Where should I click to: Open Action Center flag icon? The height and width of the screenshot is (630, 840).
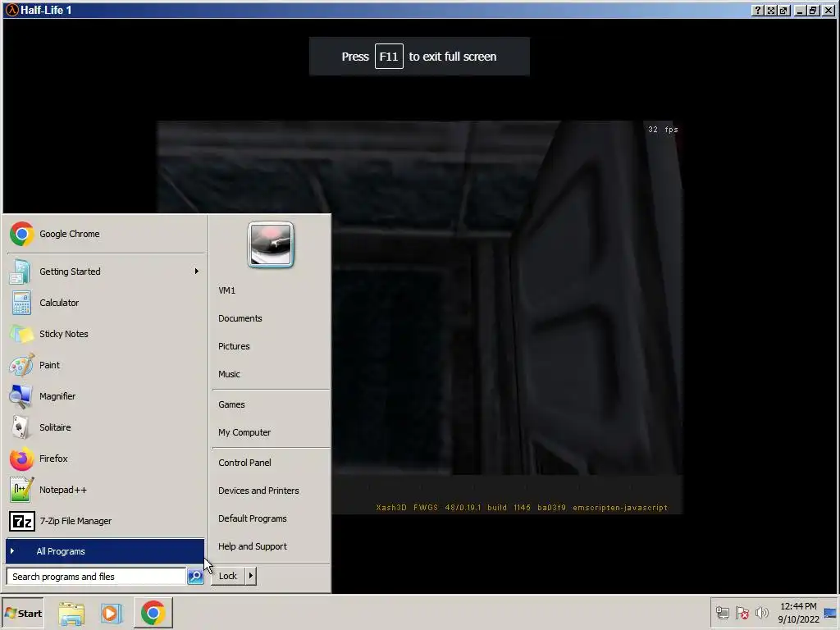[x=742, y=613]
